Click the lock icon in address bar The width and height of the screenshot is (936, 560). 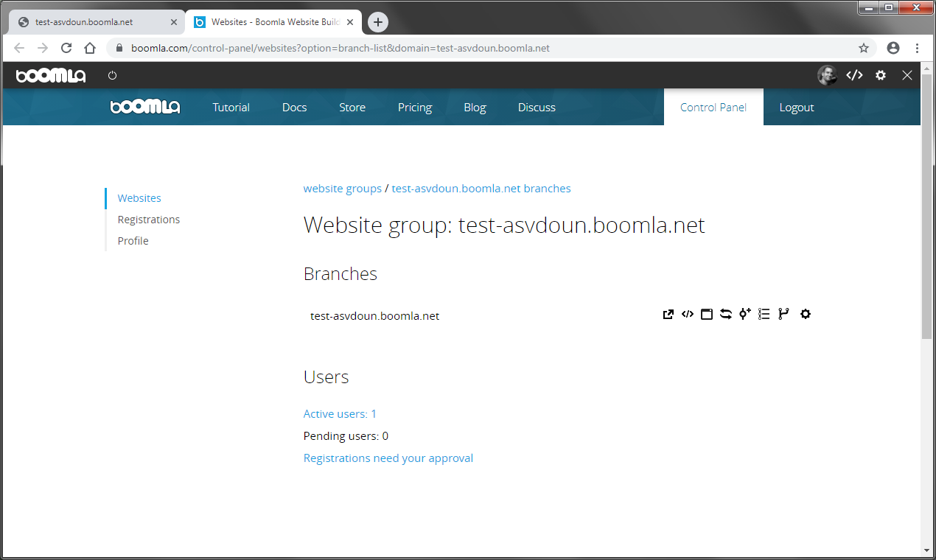pos(119,48)
